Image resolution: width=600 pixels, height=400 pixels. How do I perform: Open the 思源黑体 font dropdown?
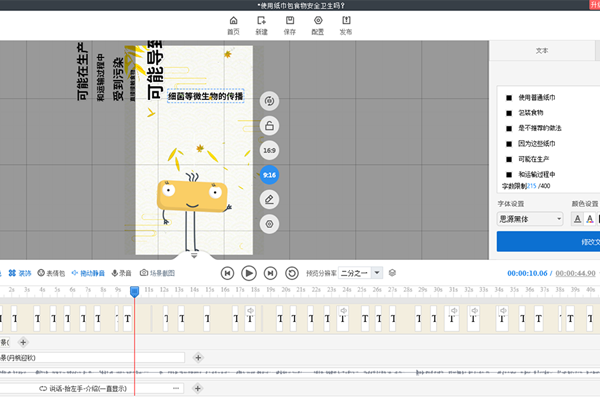530,219
